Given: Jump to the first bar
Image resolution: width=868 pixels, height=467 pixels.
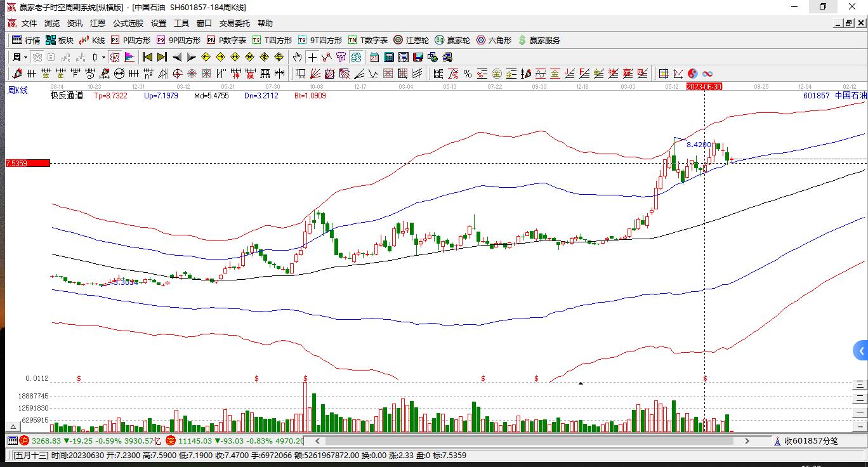Looking at the screenshot, I should point(147,57).
